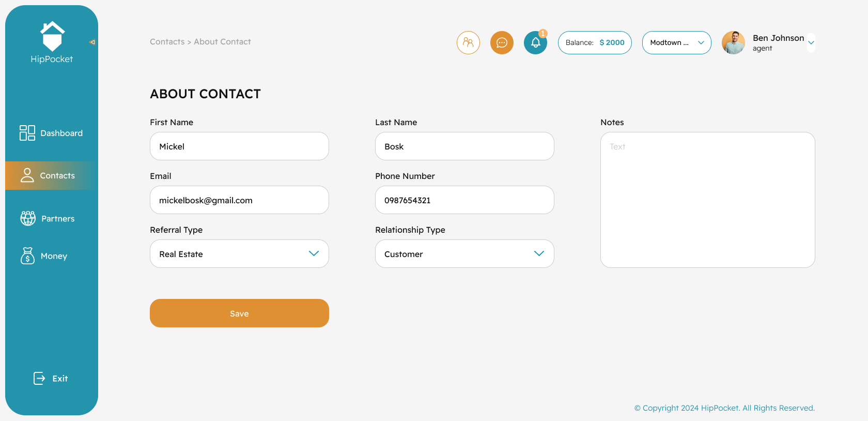Image resolution: width=868 pixels, height=421 pixels.
Task: Click into the Email input field
Action: (x=239, y=200)
